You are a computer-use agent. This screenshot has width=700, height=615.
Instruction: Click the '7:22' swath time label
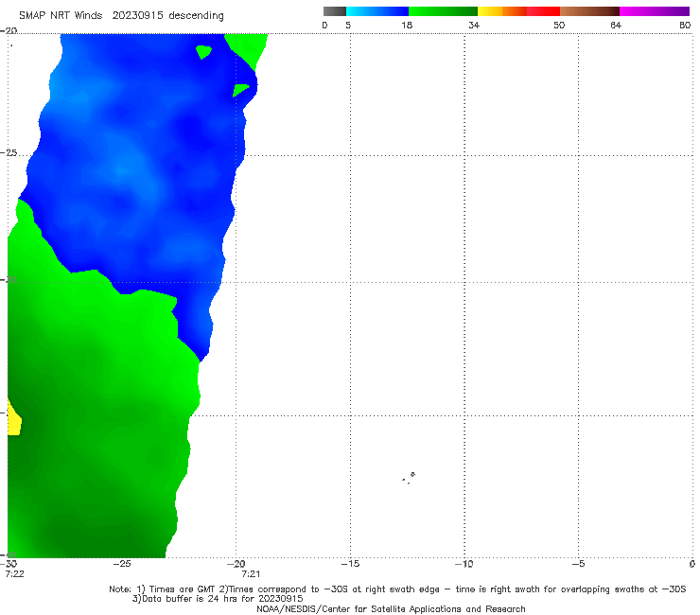[x=14, y=574]
